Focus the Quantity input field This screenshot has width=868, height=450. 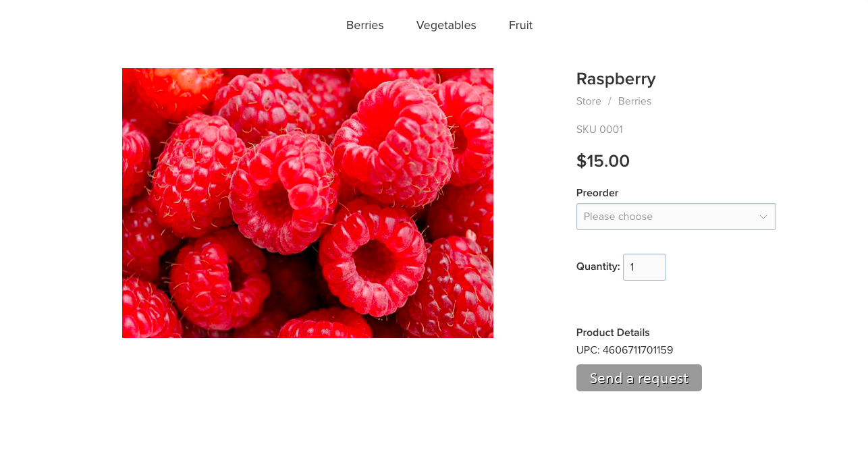(645, 267)
